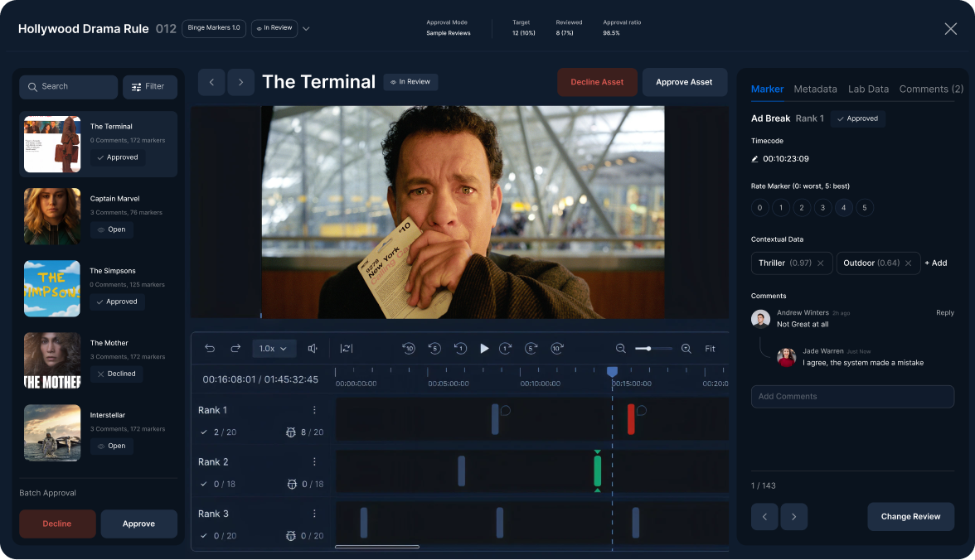Mute audio with the speaker icon
The image size is (975, 560).
tap(313, 349)
